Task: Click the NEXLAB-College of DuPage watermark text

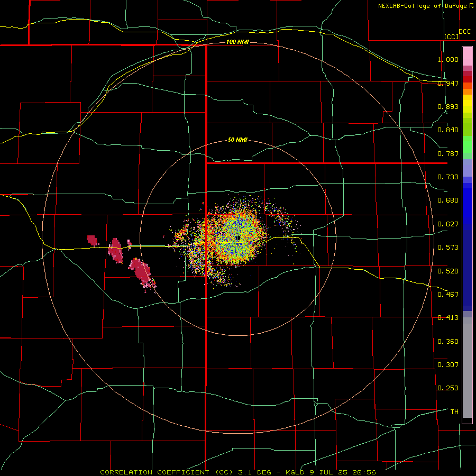Action: pyautogui.click(x=422, y=6)
